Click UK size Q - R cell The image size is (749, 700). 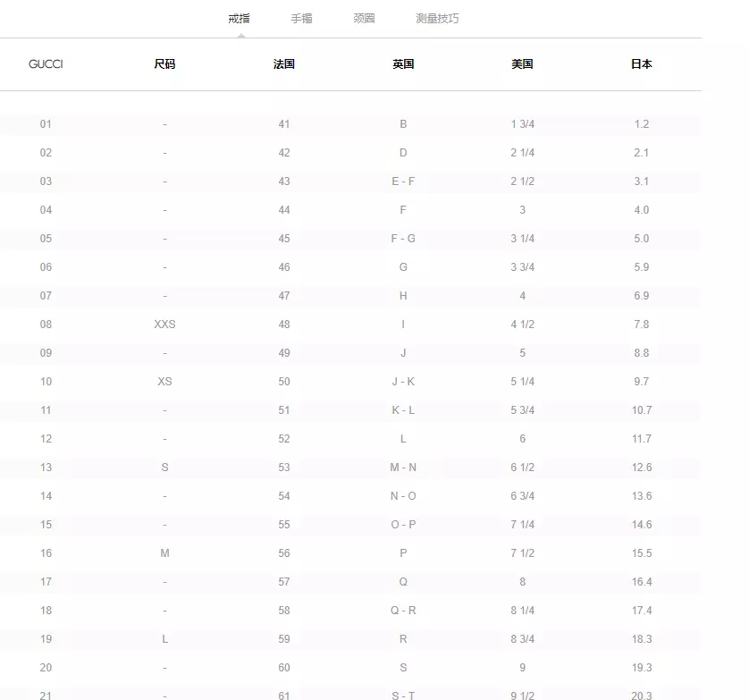tap(403, 611)
